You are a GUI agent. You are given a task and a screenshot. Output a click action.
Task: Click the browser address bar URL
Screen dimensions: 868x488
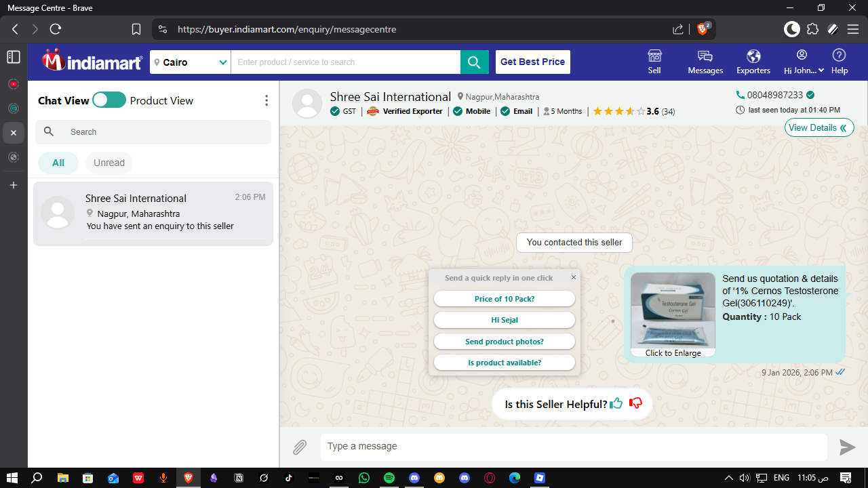(x=287, y=29)
